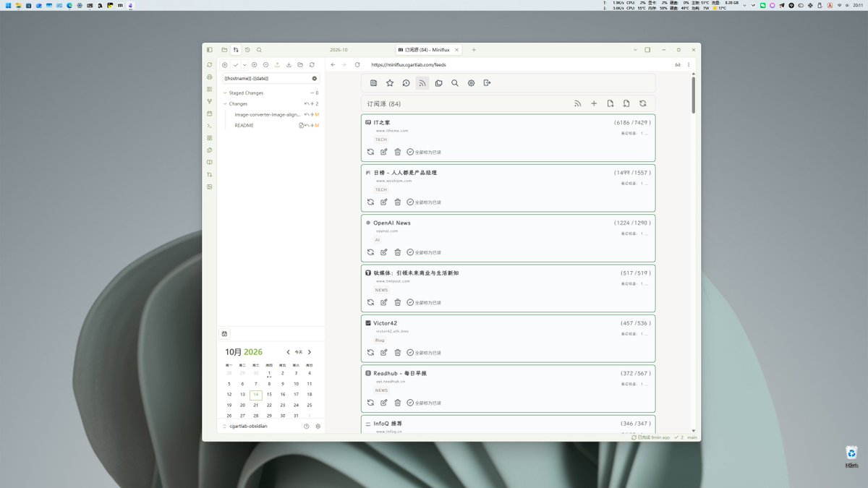Close the Miniflux tab

pos(456,50)
